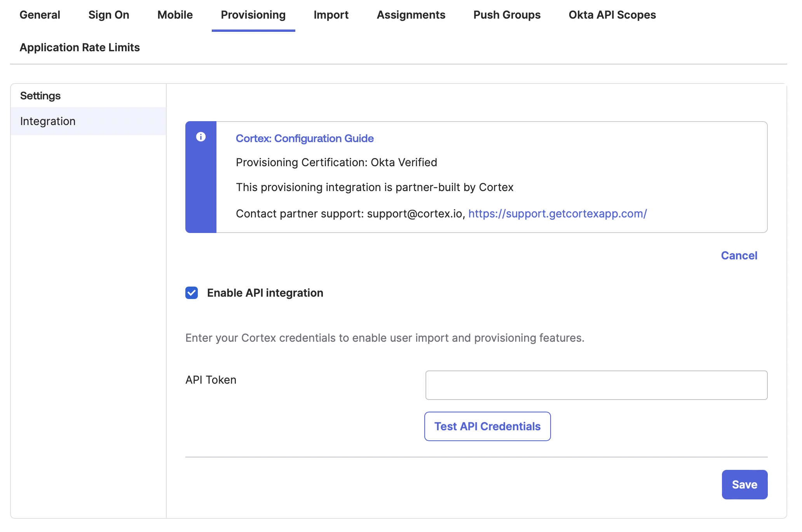Open the Mobile tab
Screen dimensions: 802x532
coord(175,15)
